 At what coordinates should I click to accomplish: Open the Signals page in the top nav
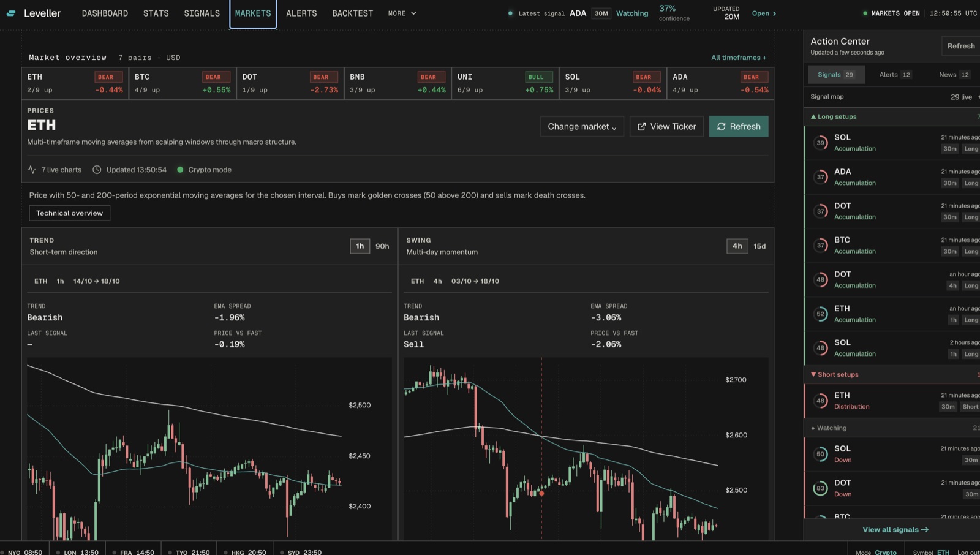click(202, 13)
